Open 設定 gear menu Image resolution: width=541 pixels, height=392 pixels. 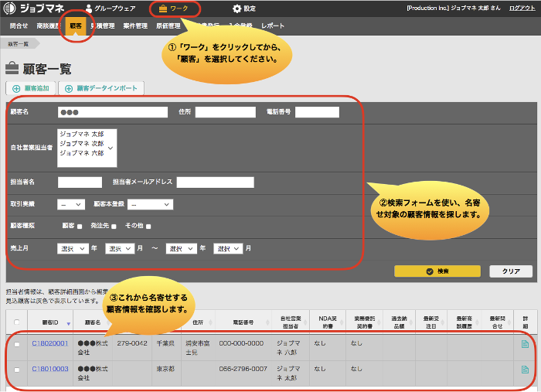pos(244,9)
